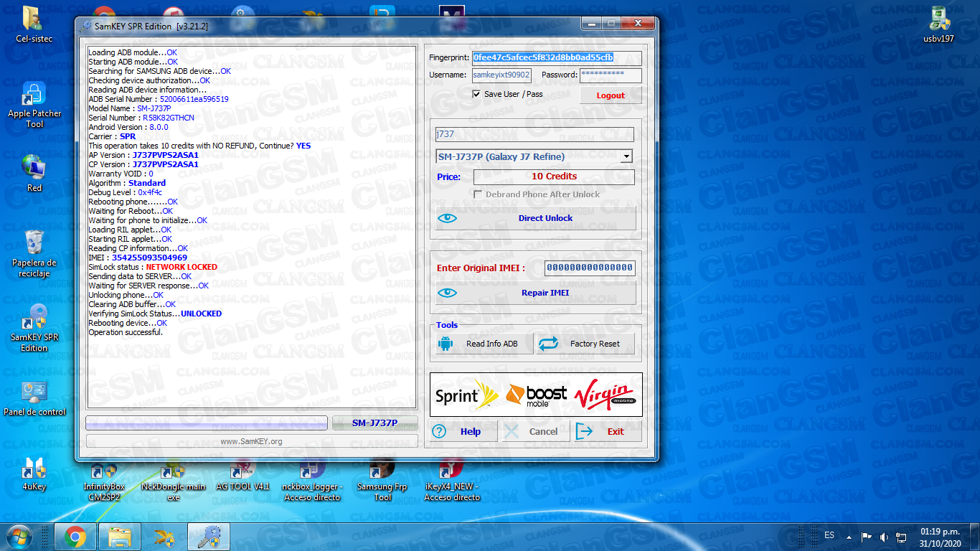The image size is (980, 551).
Task: Click the Cancel button
Action: point(536,431)
